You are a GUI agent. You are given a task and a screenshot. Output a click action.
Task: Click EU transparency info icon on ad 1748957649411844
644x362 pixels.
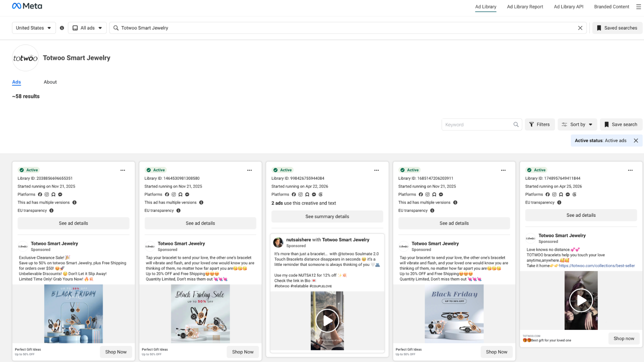pyautogui.click(x=559, y=203)
